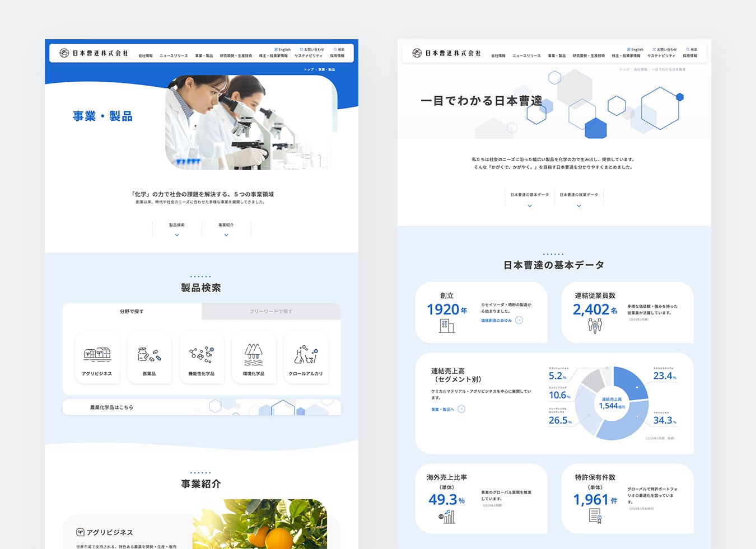756x549 pixels.
Task: Open 研究開発・生産技術 menu on 事業・製品 page
Action: click(x=236, y=56)
